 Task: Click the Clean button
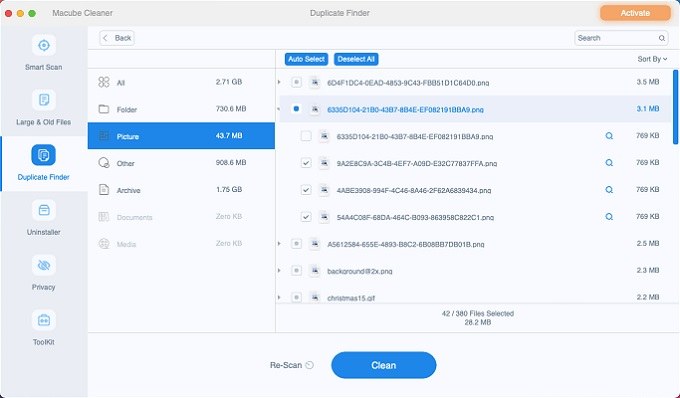(x=383, y=365)
